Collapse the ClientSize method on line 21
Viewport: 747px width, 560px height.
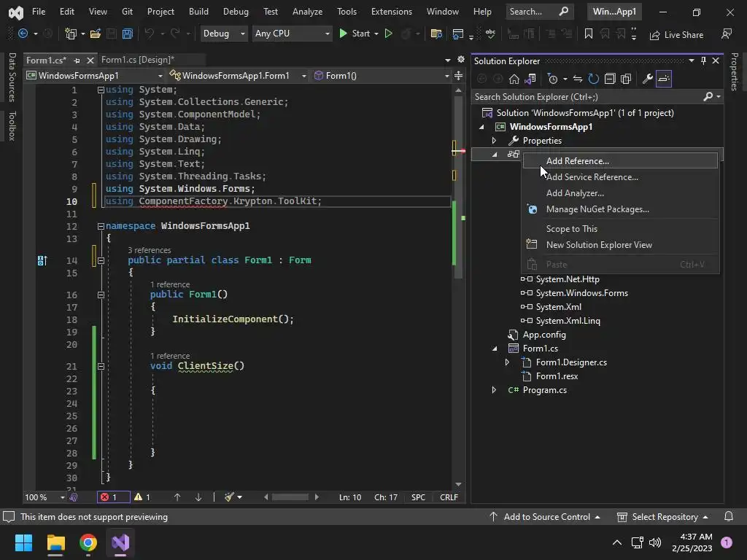tap(101, 366)
